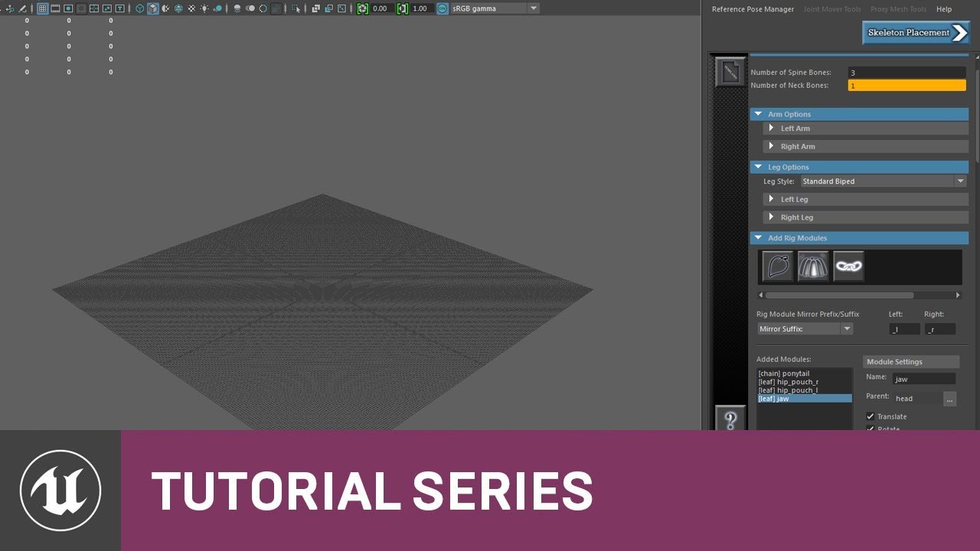Click the skeleton settings page icon
The width and height of the screenshot is (980, 551).
[730, 71]
